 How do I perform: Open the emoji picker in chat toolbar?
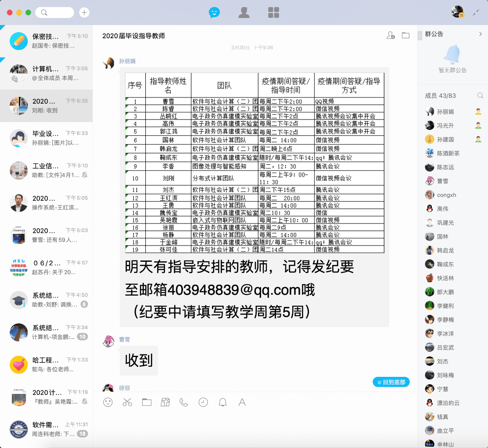point(108,402)
